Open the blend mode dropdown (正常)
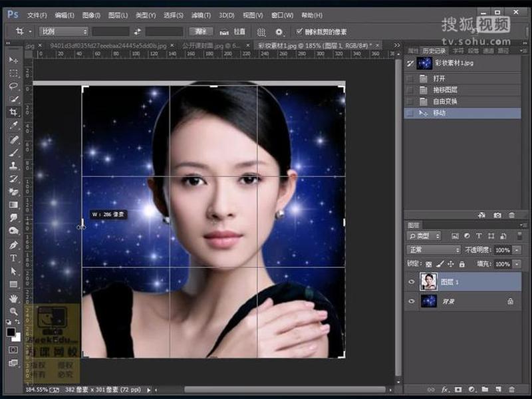Screen dimensions: 532x399 click(x=434, y=250)
